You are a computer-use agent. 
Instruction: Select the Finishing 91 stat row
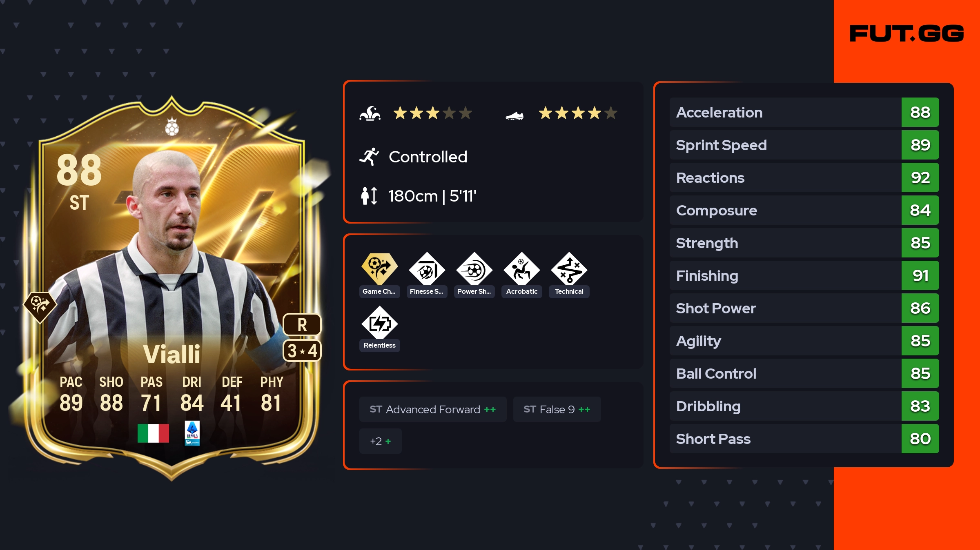click(804, 275)
